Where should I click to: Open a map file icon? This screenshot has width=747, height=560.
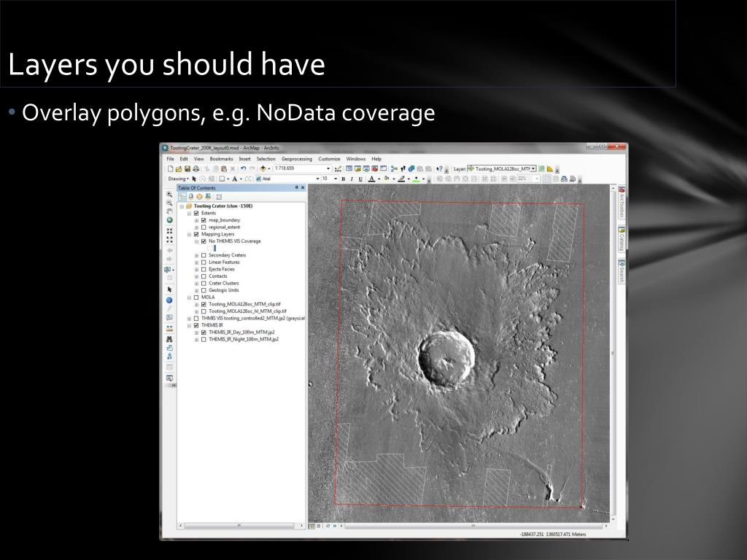179,169
